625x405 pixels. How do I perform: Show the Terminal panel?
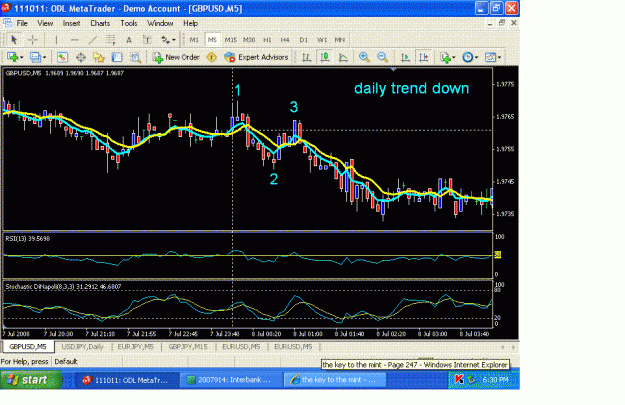[x=117, y=57]
